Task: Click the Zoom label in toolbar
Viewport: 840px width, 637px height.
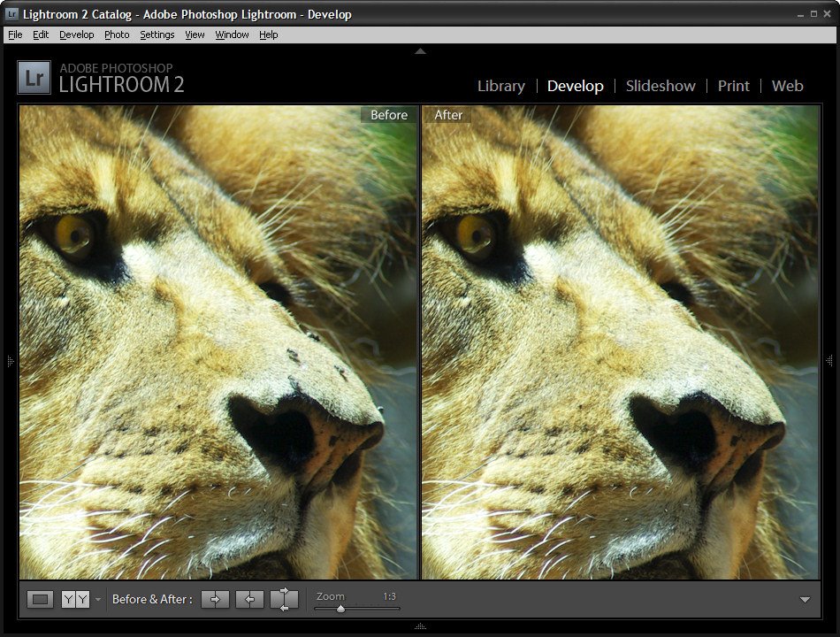Action: pos(331,596)
